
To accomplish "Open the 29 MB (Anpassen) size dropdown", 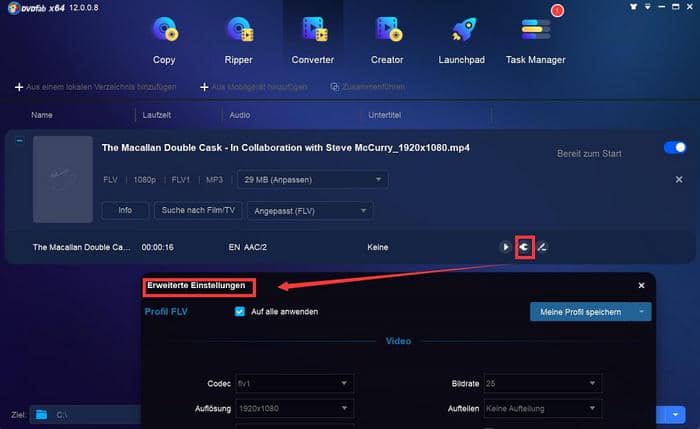I will tap(312, 180).
